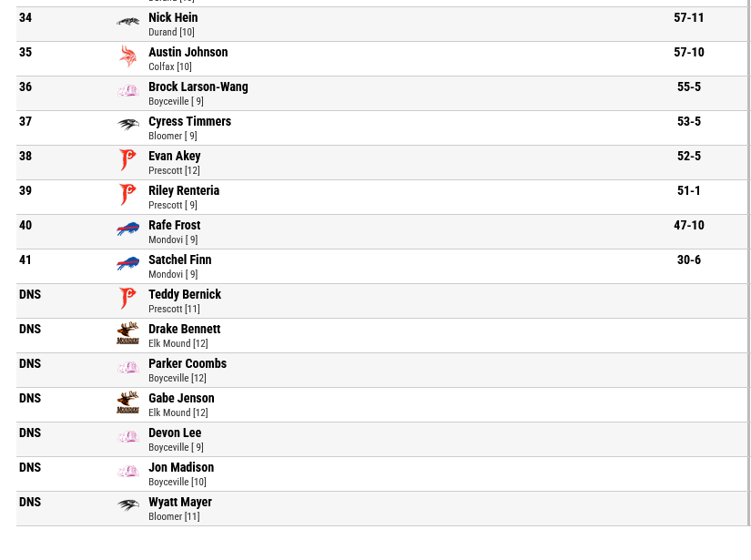Open athlete profile for Nick Hein
The height and width of the screenshot is (560, 751).
[173, 17]
